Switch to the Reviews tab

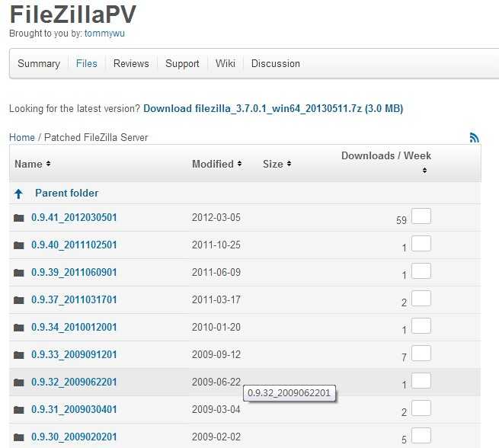pos(131,63)
